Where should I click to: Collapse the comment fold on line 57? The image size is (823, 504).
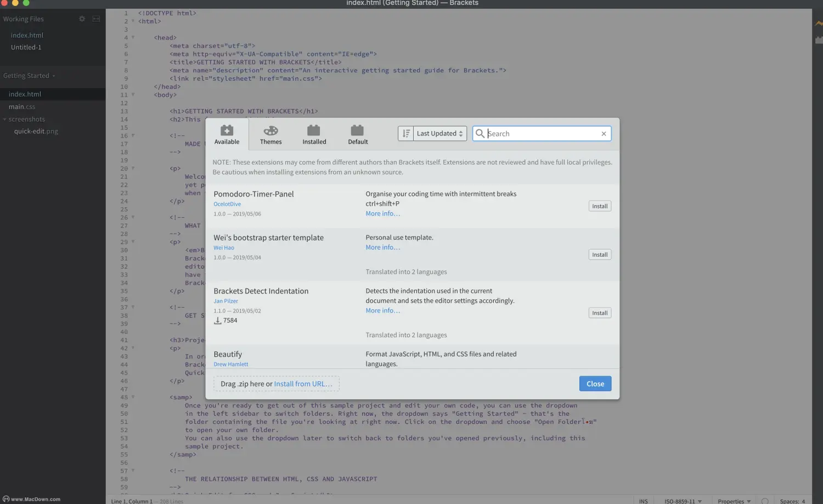[133, 471]
